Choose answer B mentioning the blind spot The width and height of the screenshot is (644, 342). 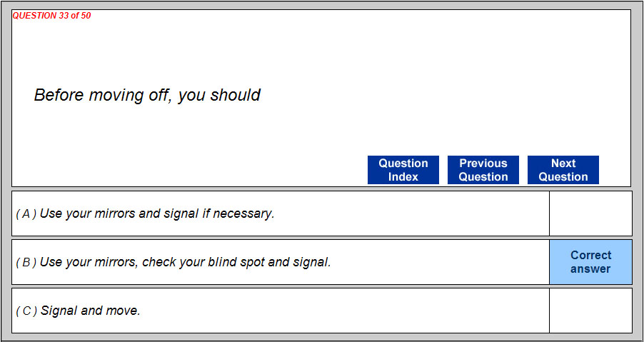tap(186, 262)
